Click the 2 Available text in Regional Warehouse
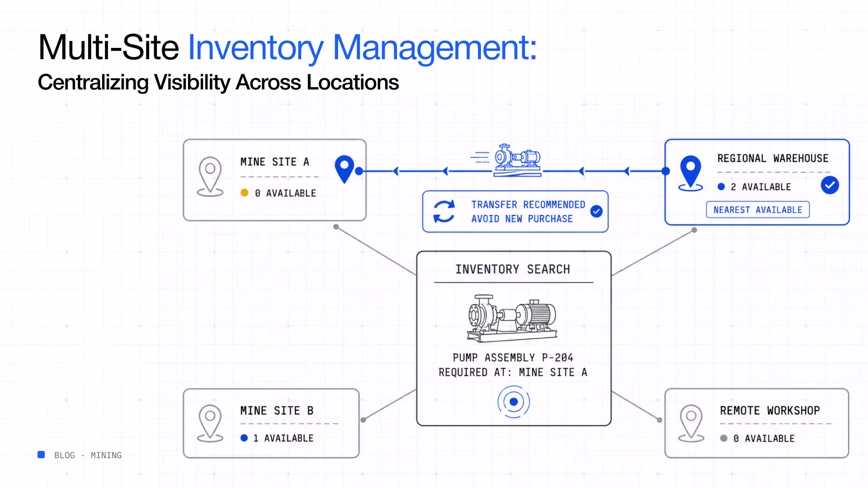Screen dimensions: 868x488 (761, 187)
